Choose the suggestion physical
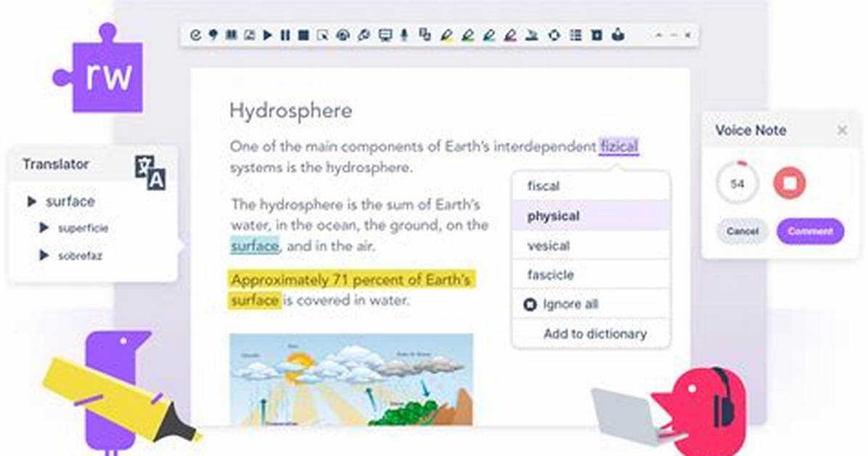 tap(591, 216)
